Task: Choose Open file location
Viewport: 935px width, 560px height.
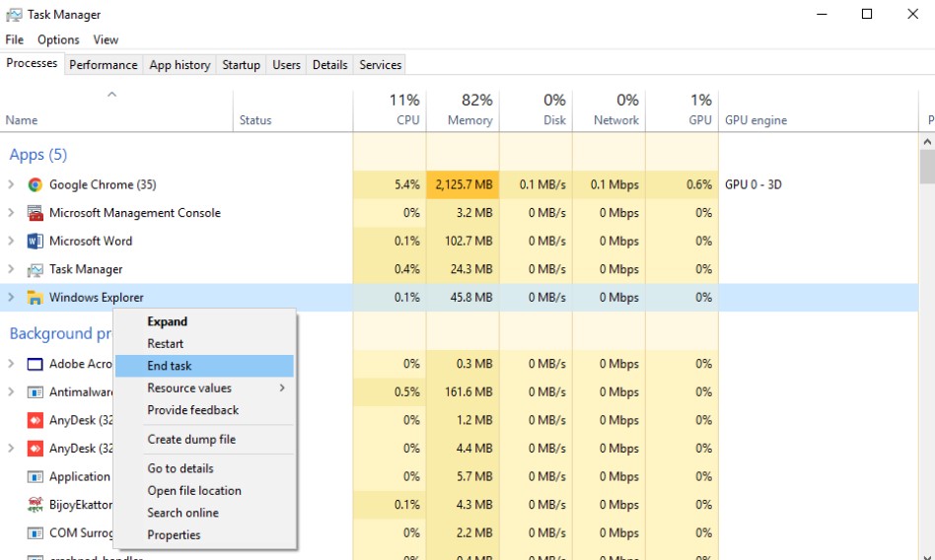Action: (x=204, y=491)
